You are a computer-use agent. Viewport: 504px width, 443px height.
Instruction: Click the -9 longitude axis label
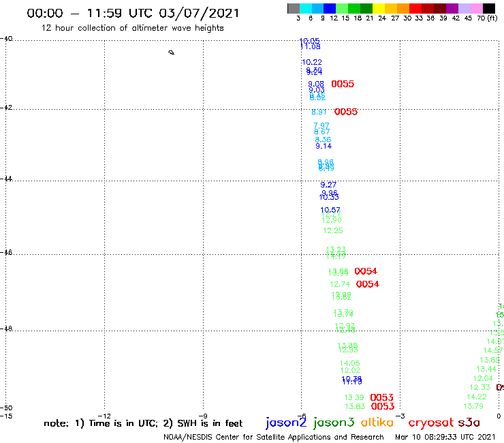click(203, 416)
